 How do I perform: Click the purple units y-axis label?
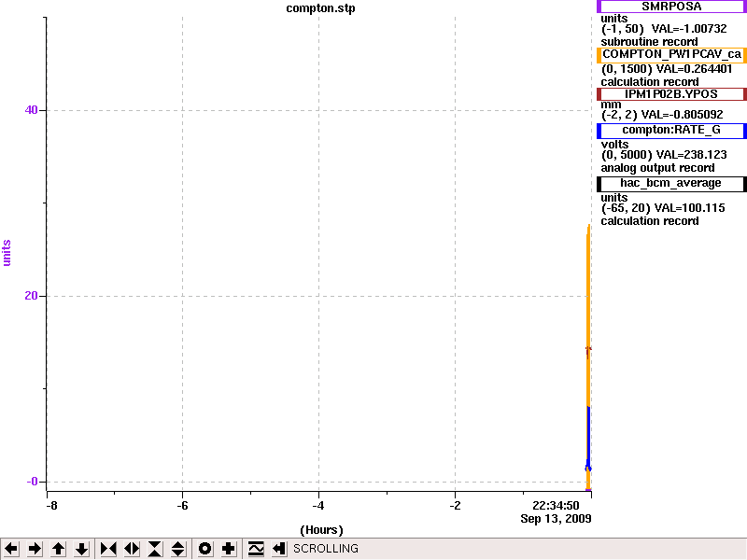[7, 253]
